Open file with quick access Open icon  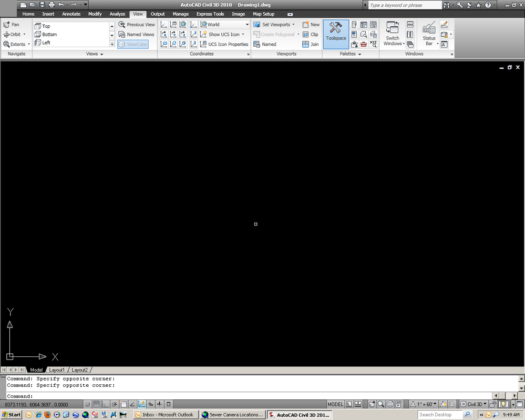click(x=33, y=5)
